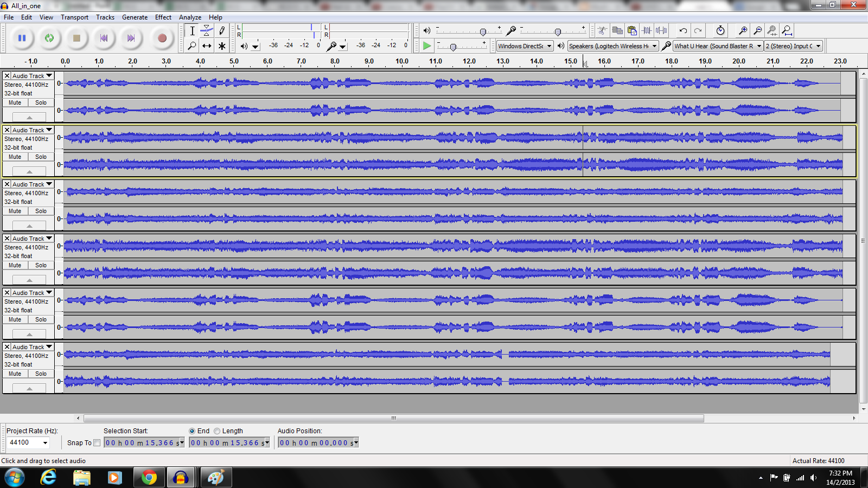Open the Generate menu
This screenshot has width=868, height=488.
pos(135,17)
